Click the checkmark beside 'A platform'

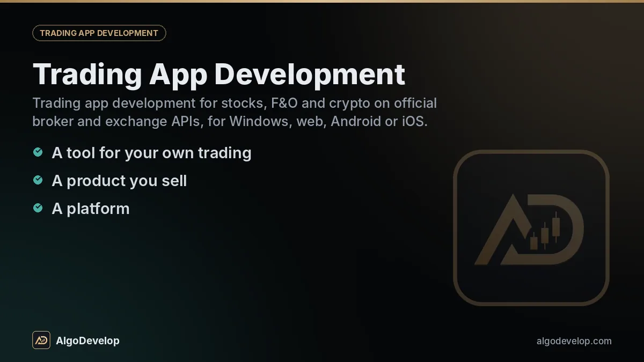[38, 208]
